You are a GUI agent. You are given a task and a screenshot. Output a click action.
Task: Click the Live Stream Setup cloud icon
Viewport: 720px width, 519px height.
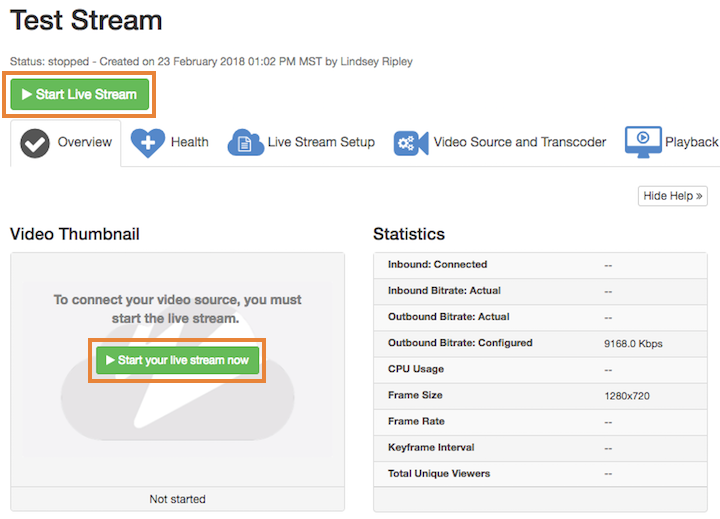tap(245, 143)
